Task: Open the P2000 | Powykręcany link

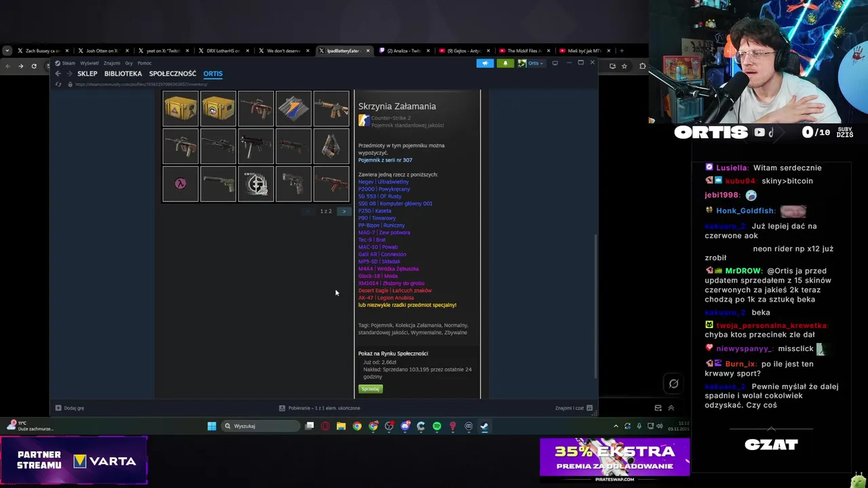Action: click(x=384, y=189)
